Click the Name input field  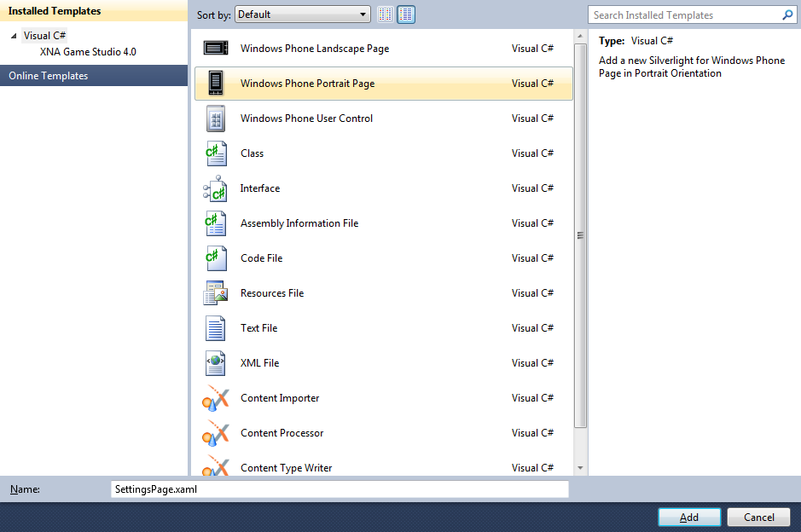[340, 489]
